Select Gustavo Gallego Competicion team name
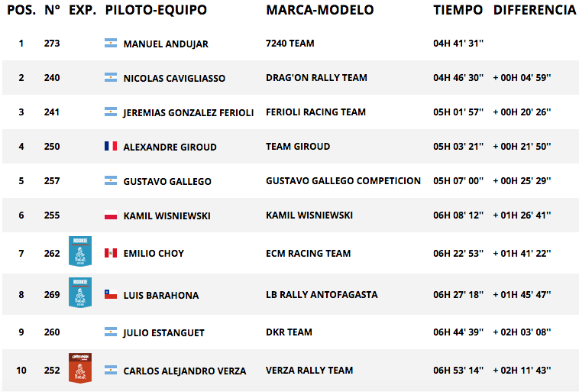This screenshot has height=392, width=579. coord(343,181)
